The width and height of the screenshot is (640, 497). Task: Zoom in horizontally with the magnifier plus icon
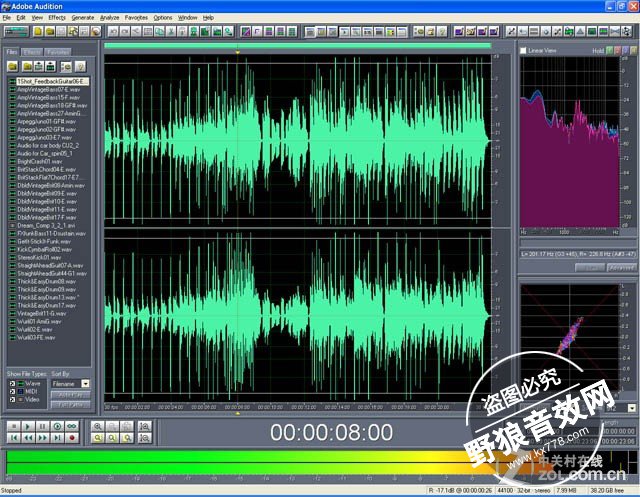(x=98, y=426)
